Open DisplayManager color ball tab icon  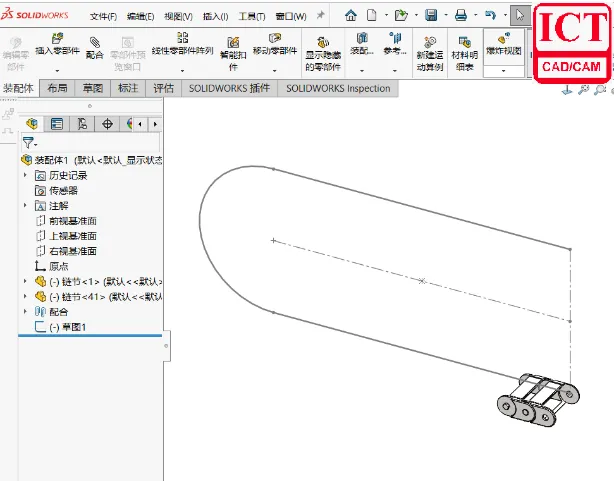click(x=129, y=124)
